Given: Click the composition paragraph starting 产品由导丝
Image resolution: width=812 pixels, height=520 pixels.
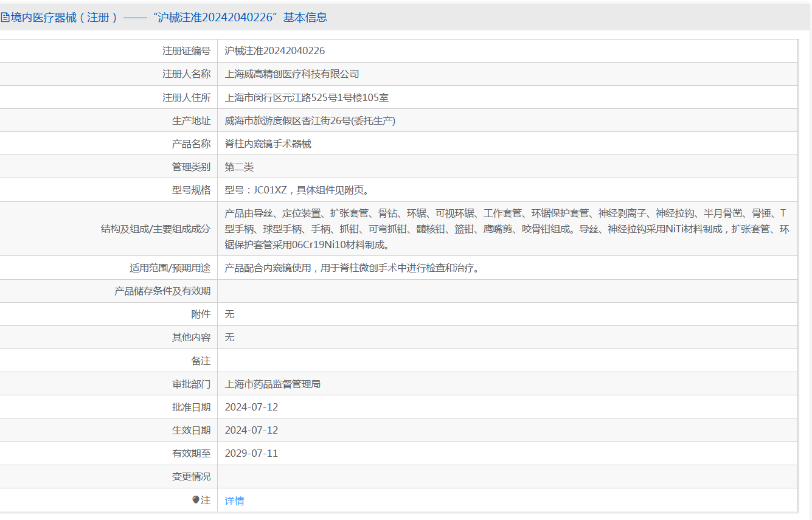Looking at the screenshot, I should click(507, 229).
